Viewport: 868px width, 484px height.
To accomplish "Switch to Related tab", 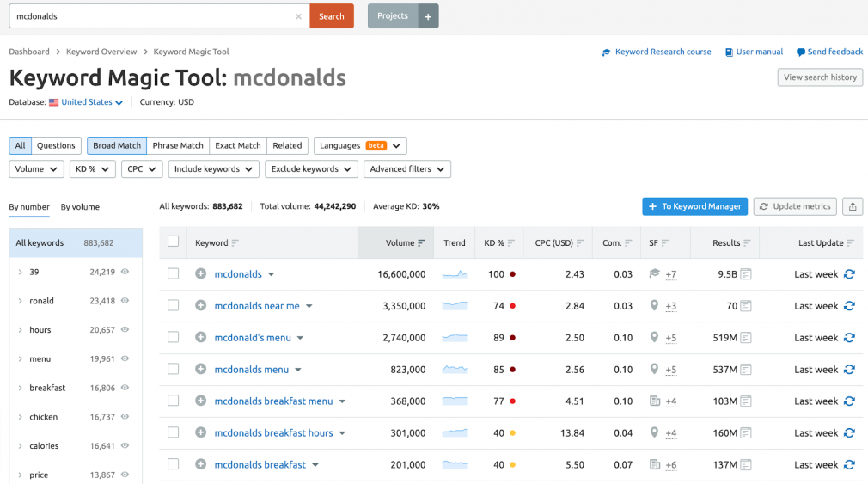I will tap(287, 145).
